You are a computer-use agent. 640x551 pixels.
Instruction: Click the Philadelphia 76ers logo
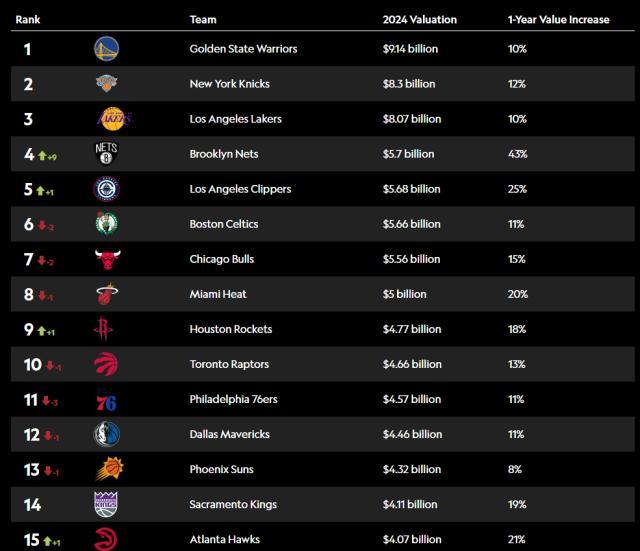pos(106,400)
